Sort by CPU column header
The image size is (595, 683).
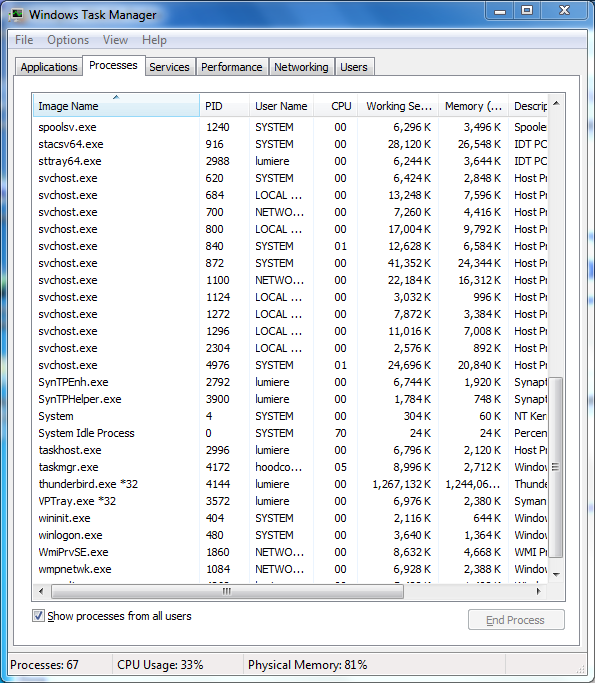(335, 105)
